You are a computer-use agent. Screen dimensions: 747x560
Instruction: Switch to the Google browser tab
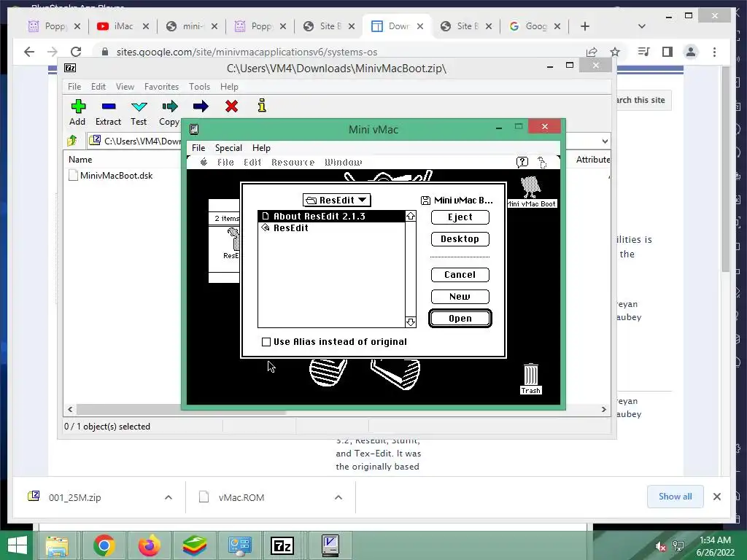[535, 26]
